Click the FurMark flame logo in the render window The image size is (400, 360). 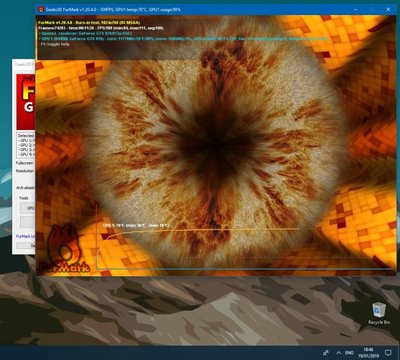pos(64,248)
